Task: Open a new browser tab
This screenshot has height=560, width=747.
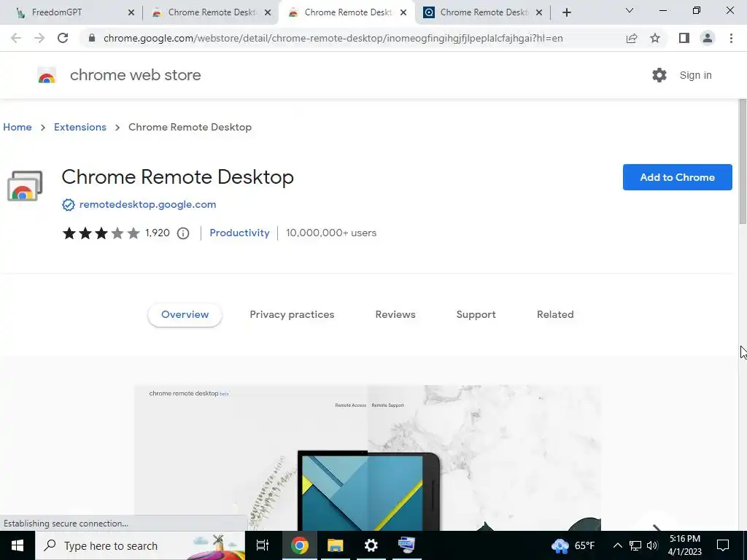Action: (x=566, y=12)
